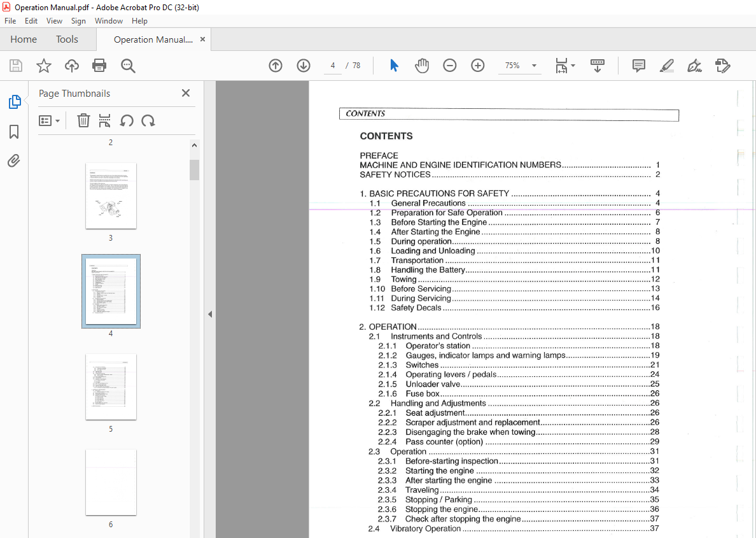Screen dimensions: 756x538
Task: Activate the Hand pan tool
Action: (x=422, y=66)
